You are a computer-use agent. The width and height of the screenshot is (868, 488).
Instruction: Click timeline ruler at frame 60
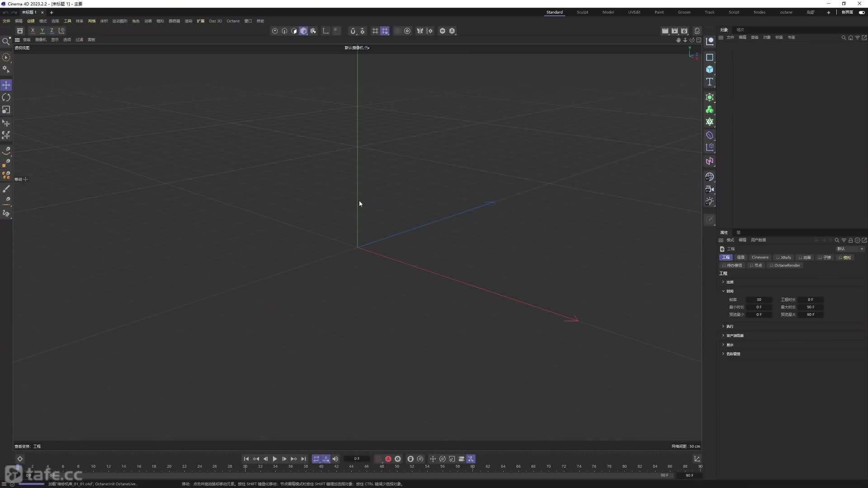click(472, 467)
